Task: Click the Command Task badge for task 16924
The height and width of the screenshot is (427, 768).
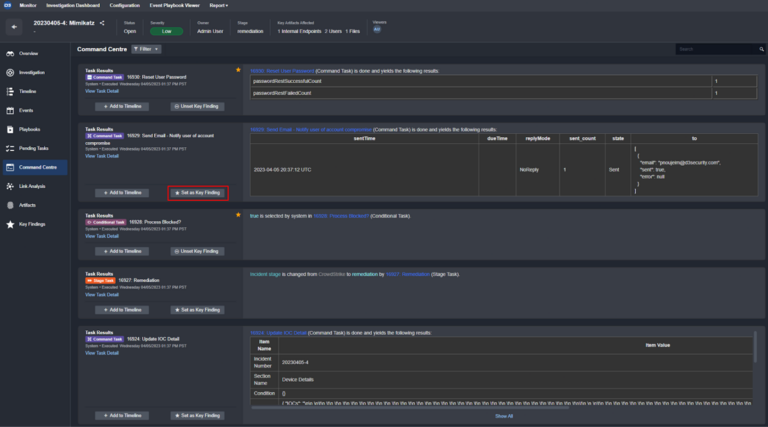Action: click(x=105, y=339)
